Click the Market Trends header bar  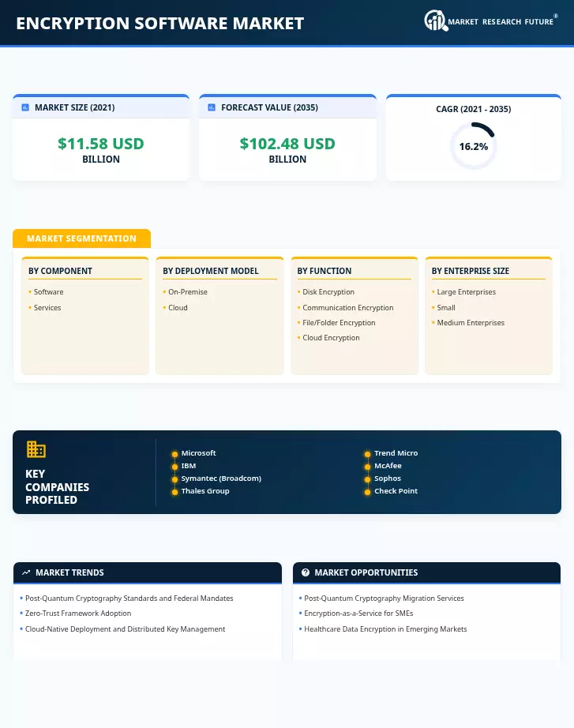(x=148, y=572)
